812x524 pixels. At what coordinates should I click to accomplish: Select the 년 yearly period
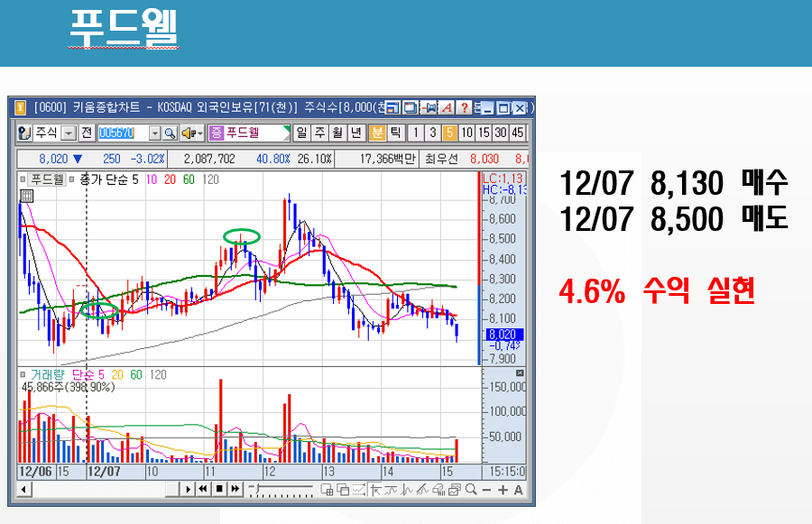click(355, 133)
